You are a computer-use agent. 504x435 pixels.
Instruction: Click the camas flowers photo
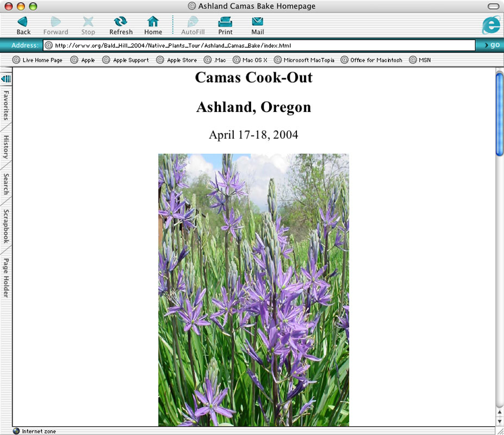(253, 290)
